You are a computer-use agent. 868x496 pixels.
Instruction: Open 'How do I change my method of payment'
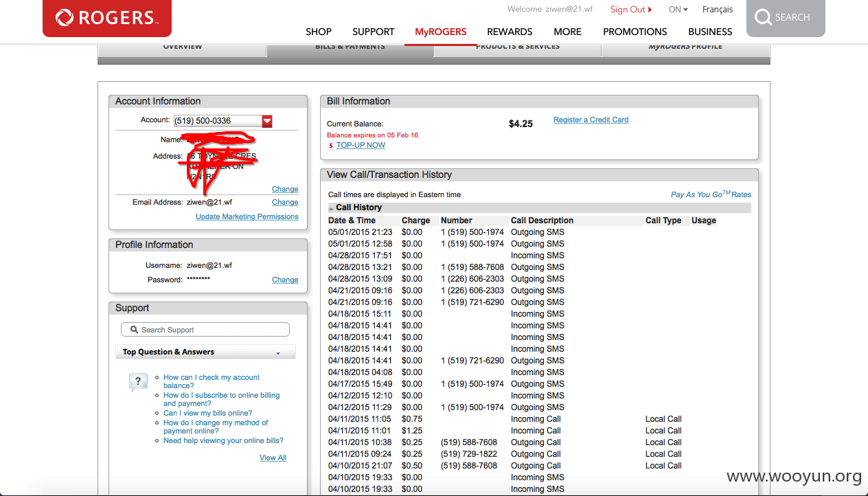216,427
